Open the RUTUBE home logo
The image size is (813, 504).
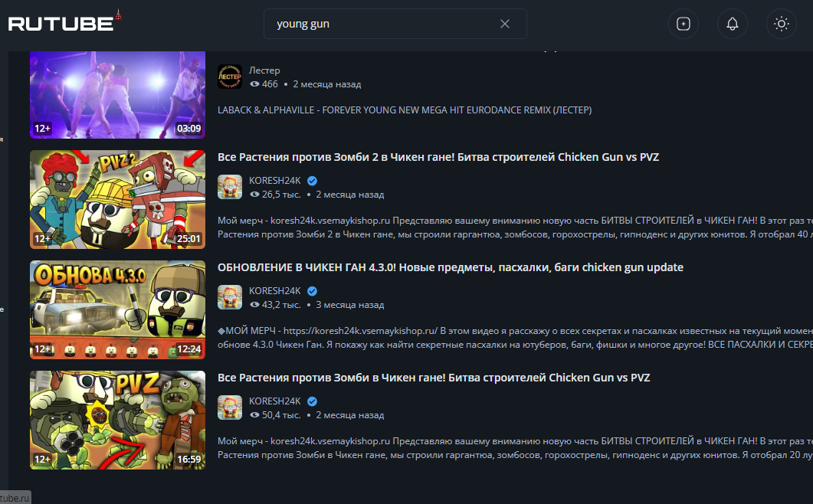point(64,21)
